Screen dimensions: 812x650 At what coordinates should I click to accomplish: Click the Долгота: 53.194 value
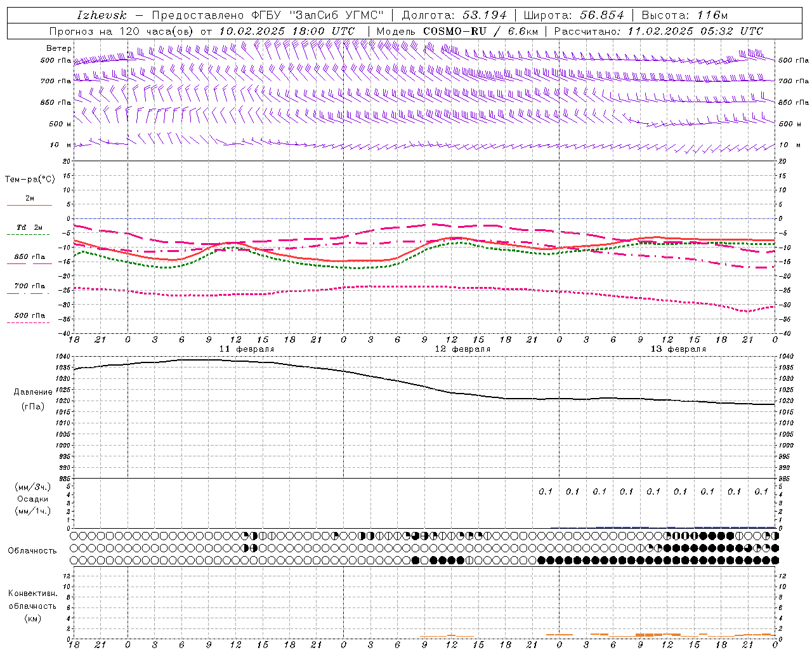[x=454, y=15]
